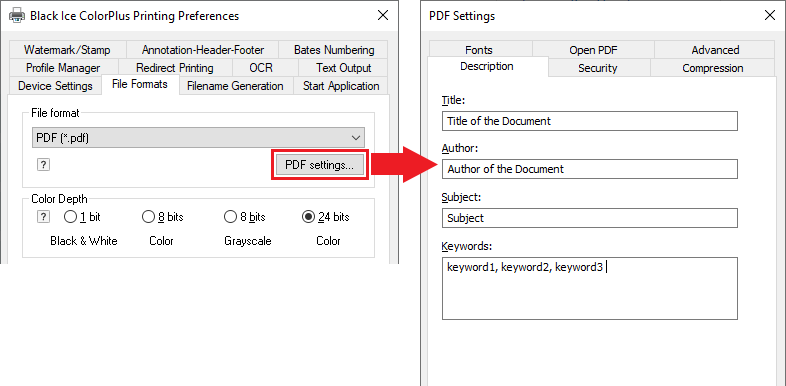Open the Redirect Printing tab
Screen dimensions: 786x386
(175, 68)
